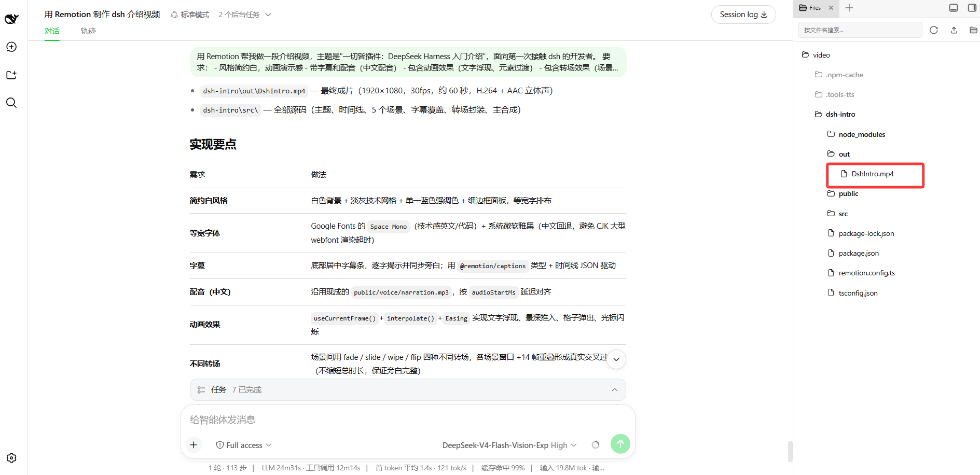This screenshot has height=475, width=980.
Task: Click the conversation vertical scrollbar thumb
Action: tap(790, 451)
